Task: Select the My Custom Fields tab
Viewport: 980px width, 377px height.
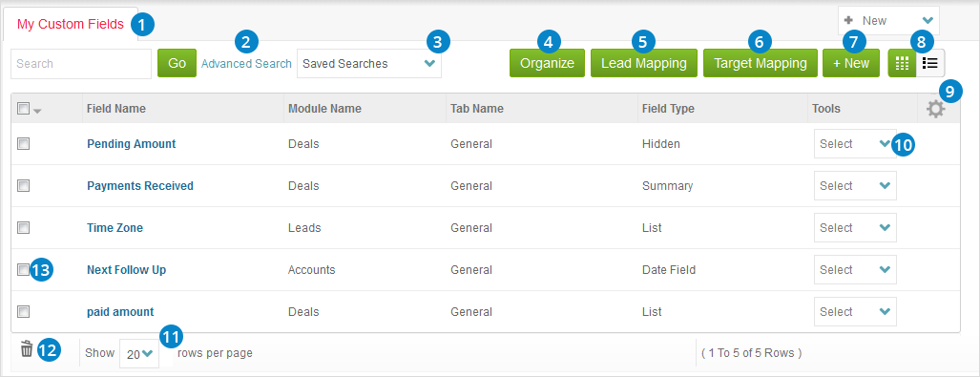Action: tap(70, 25)
